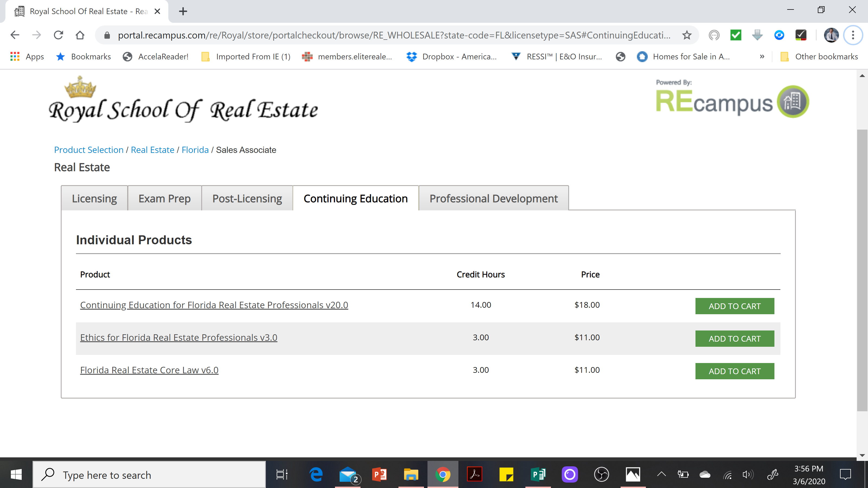The height and width of the screenshot is (488, 868).
Task: Open Microsoft Publisher from the taskbar
Action: [538, 475]
